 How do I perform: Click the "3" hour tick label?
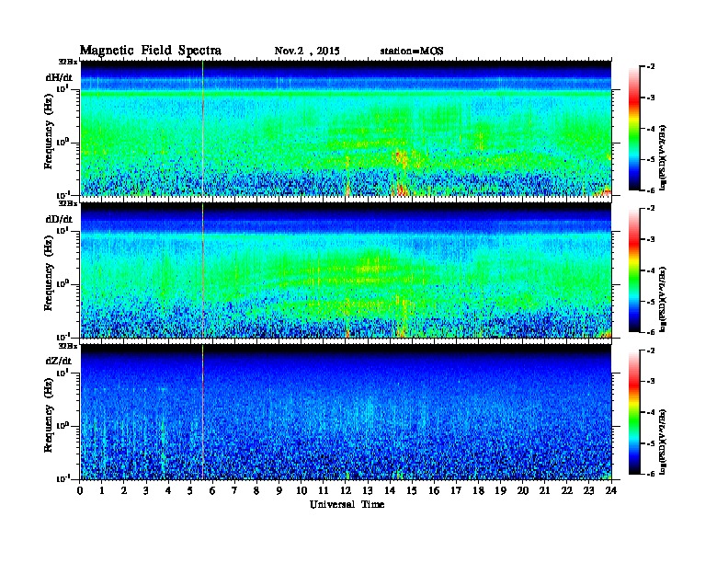tap(146, 491)
